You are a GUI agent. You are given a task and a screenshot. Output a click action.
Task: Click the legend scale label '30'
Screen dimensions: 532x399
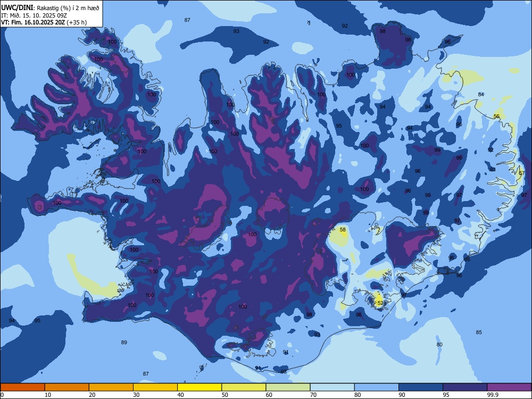pyautogui.click(x=136, y=395)
